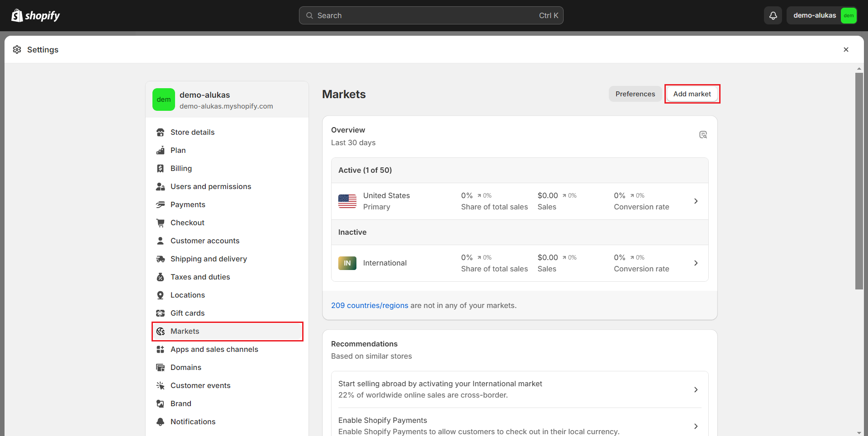
Task: Expand the United States market row chevron
Action: click(696, 201)
